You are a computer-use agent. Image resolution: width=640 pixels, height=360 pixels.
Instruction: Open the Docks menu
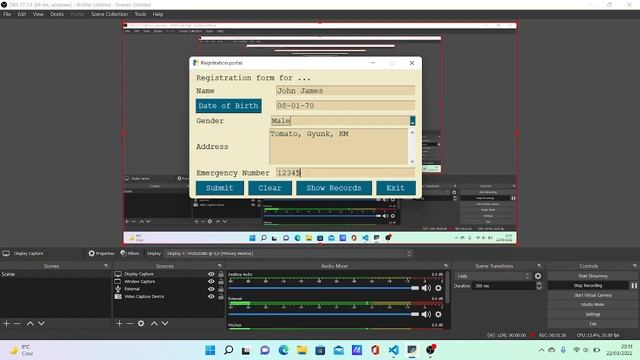pos(57,14)
